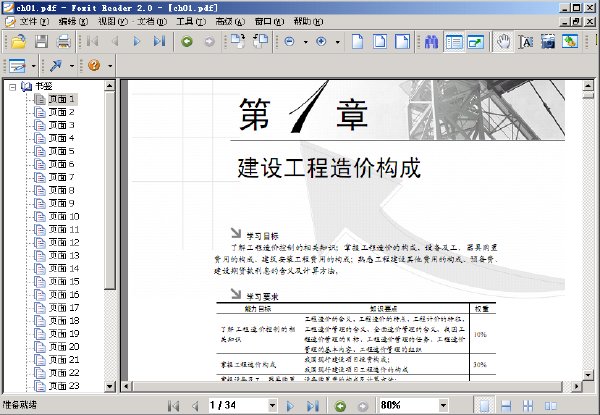Open search with binoculars icon

(431, 41)
